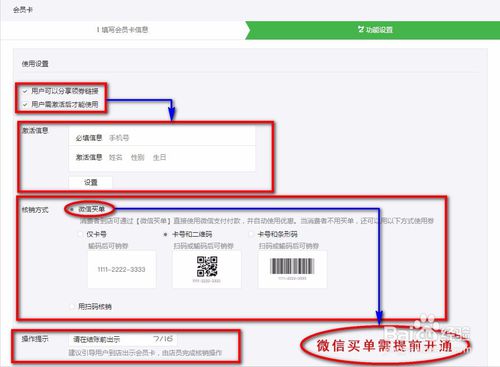Choose the 卡号和二维码 radio option
The height and width of the screenshot is (367, 500).
[x=166, y=234]
